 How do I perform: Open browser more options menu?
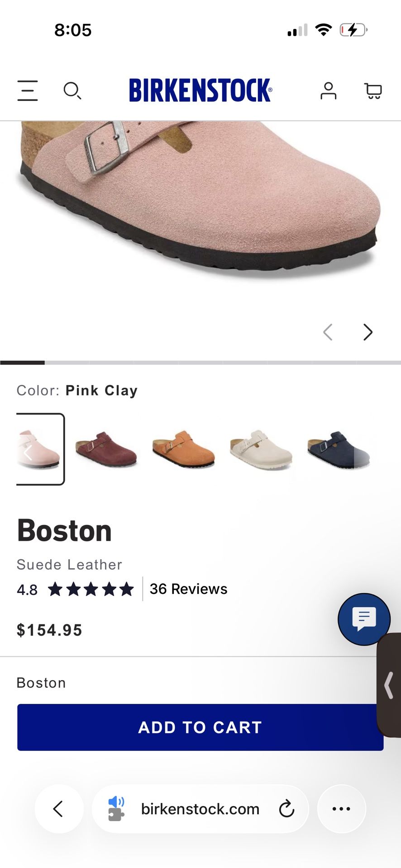coord(341,809)
